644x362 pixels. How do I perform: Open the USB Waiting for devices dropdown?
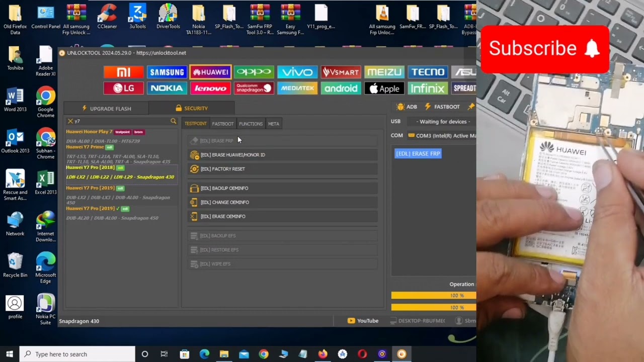443,121
